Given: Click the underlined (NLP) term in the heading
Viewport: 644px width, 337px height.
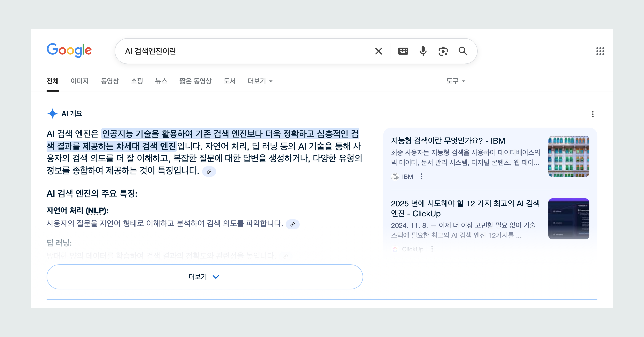Looking at the screenshot, I should click(96, 211).
